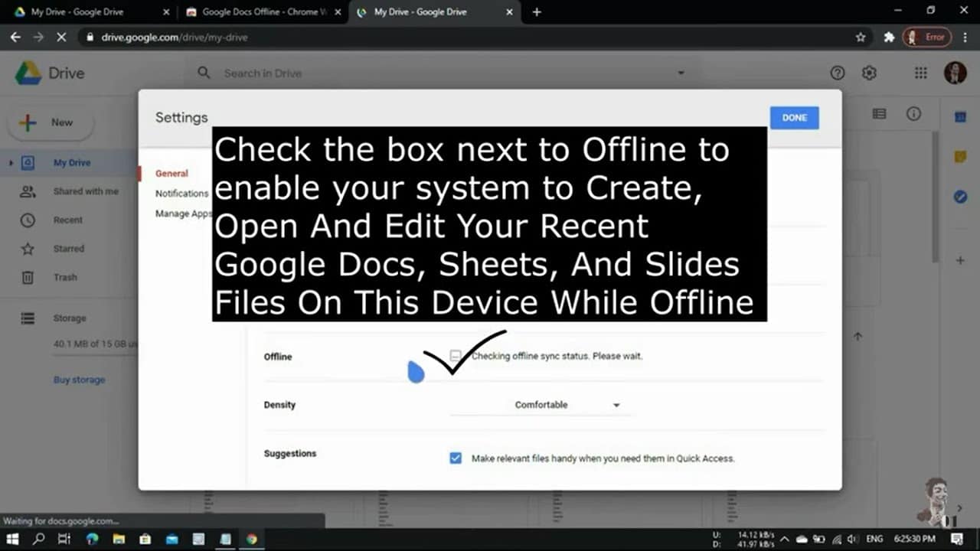Switch to the Google Docs Offline browser tab
This screenshot has height=551, width=980.
pos(260,12)
